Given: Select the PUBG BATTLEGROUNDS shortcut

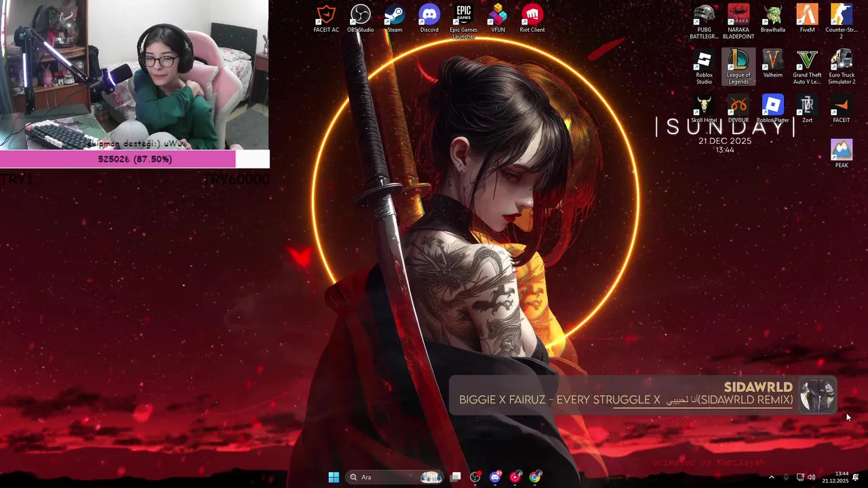Looking at the screenshot, I should tap(704, 22).
